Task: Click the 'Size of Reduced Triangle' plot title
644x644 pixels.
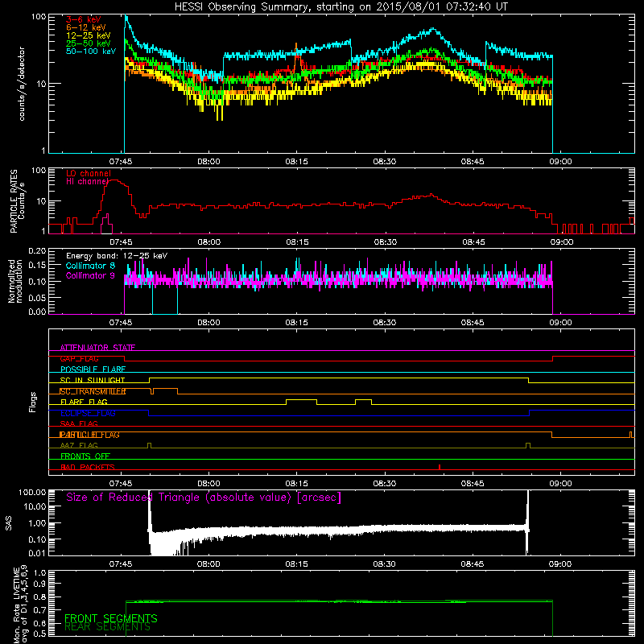Action: tap(204, 497)
